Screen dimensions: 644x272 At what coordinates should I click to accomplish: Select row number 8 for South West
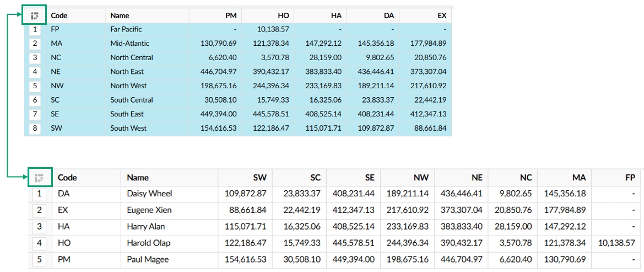point(35,128)
